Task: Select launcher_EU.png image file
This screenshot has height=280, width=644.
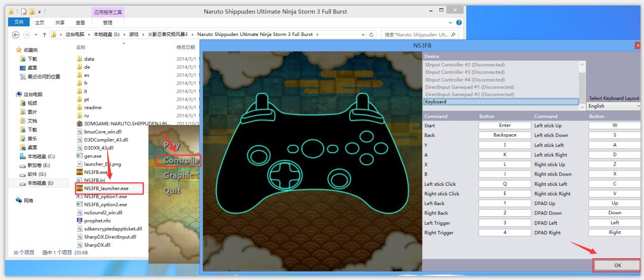Action: coord(102,164)
